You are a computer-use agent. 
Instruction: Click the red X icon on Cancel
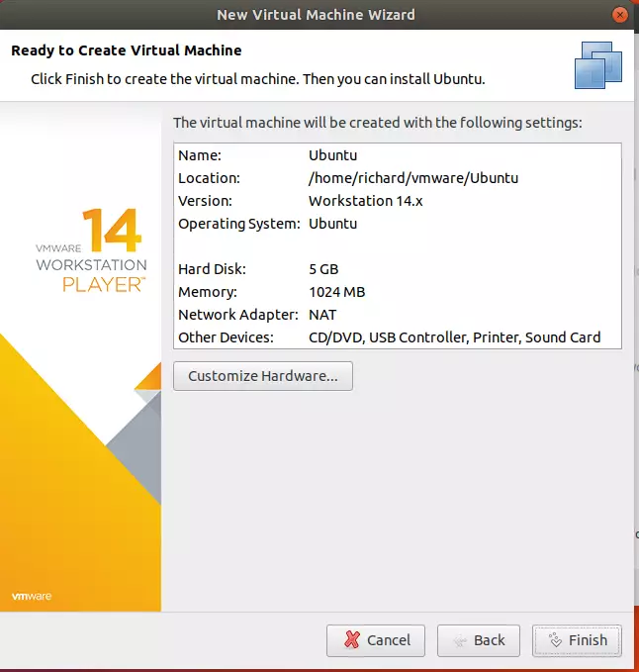352,640
